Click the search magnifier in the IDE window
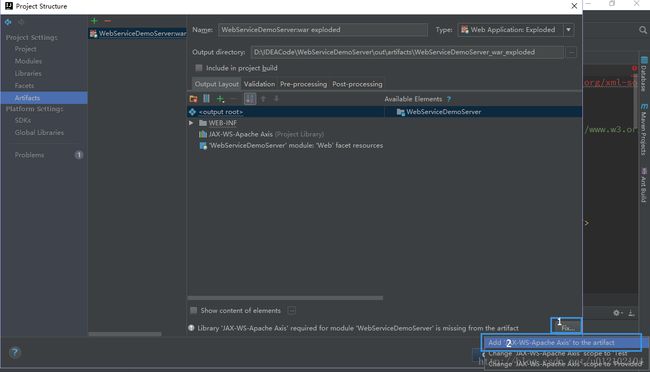The width and height of the screenshot is (650, 372). (643, 30)
